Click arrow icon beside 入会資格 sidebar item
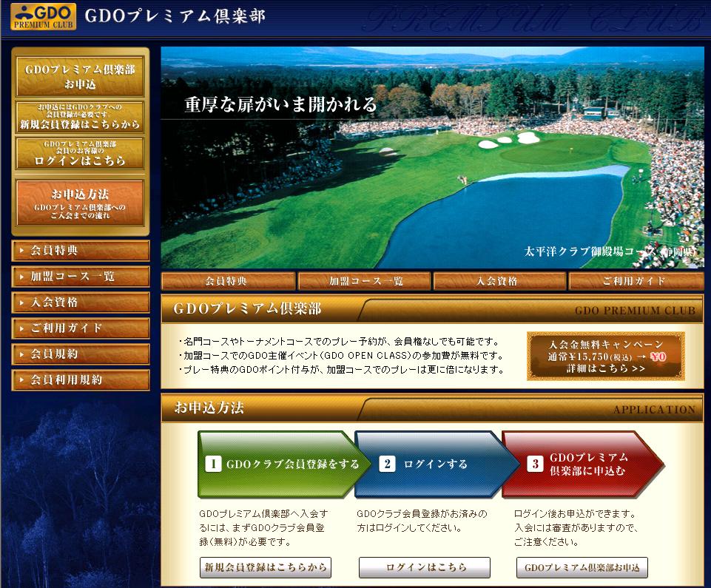Image resolution: width=711 pixels, height=588 pixels. click(x=21, y=302)
